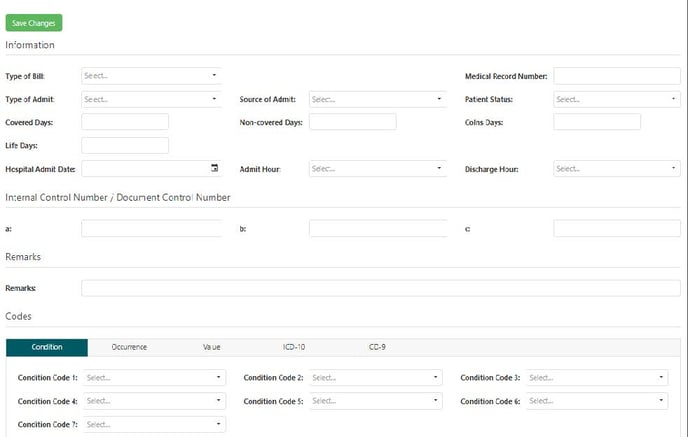Expand the Condition Code 1 dropdown

click(x=153, y=378)
